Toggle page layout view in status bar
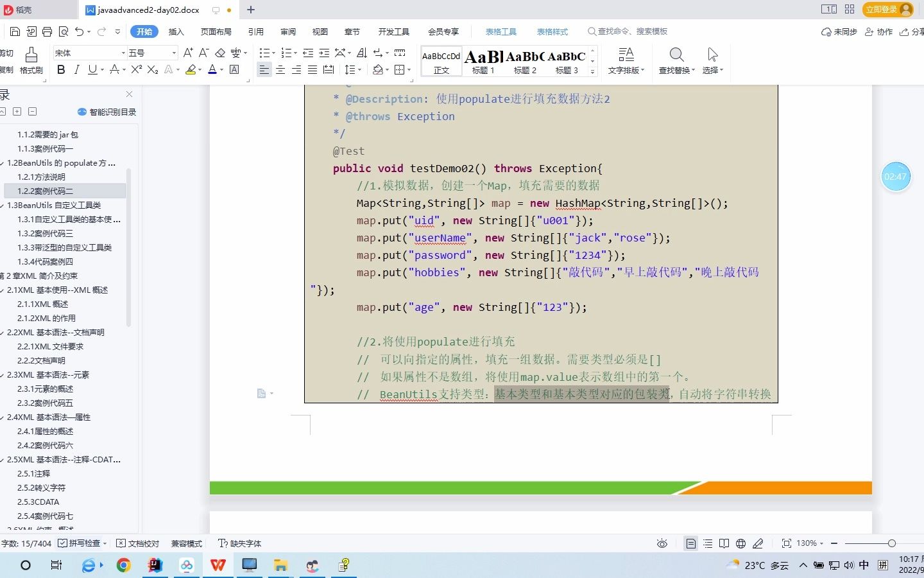The image size is (924, 578). pyautogui.click(x=691, y=543)
